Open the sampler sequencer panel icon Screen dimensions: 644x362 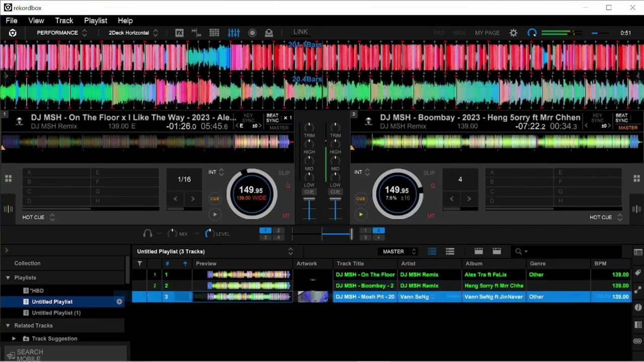pos(196,33)
